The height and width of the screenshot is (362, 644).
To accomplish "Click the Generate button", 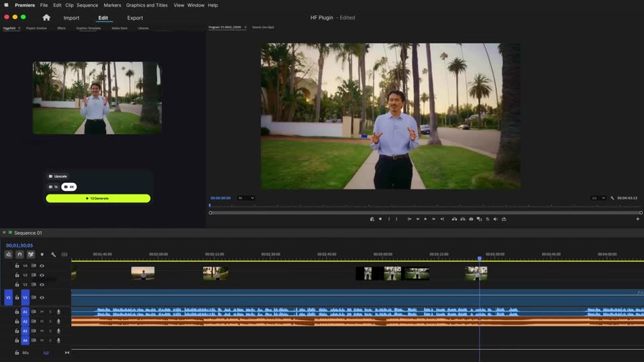I will pyautogui.click(x=98, y=198).
